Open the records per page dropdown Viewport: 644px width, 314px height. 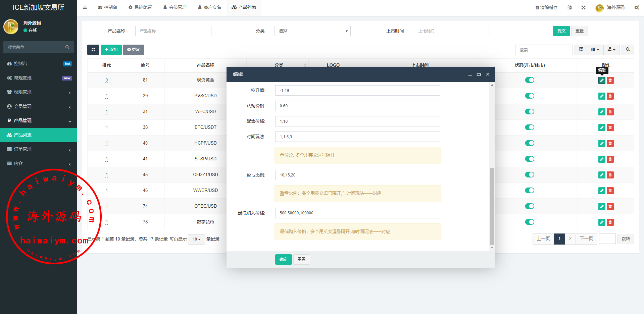pos(196,239)
